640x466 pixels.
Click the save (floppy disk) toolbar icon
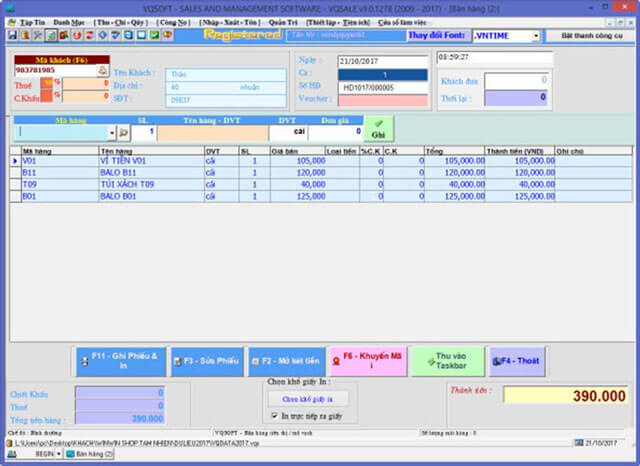click(x=11, y=35)
